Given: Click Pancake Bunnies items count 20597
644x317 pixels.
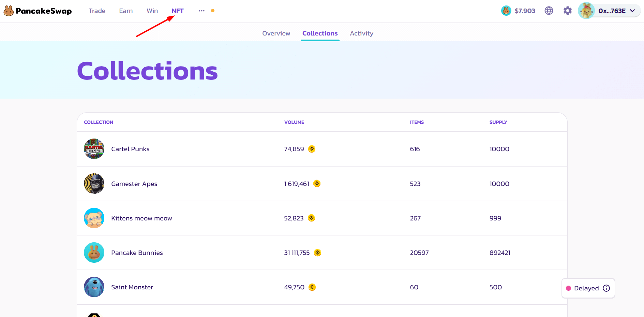Looking at the screenshot, I should click(x=419, y=253).
